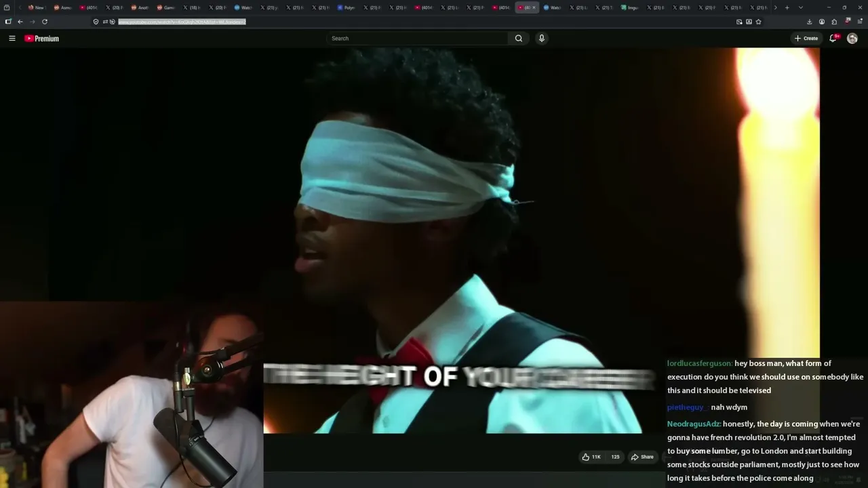Switch to the '(18)' X tab

191,7
